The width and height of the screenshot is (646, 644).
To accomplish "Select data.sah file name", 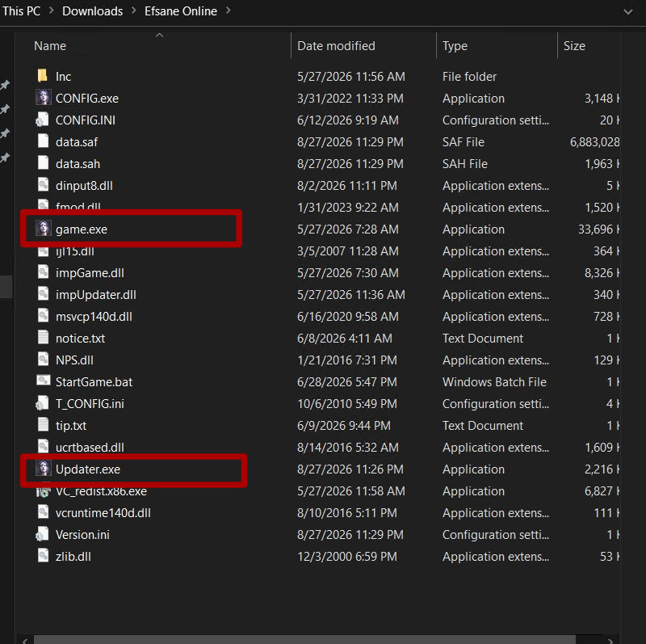I will (78, 164).
